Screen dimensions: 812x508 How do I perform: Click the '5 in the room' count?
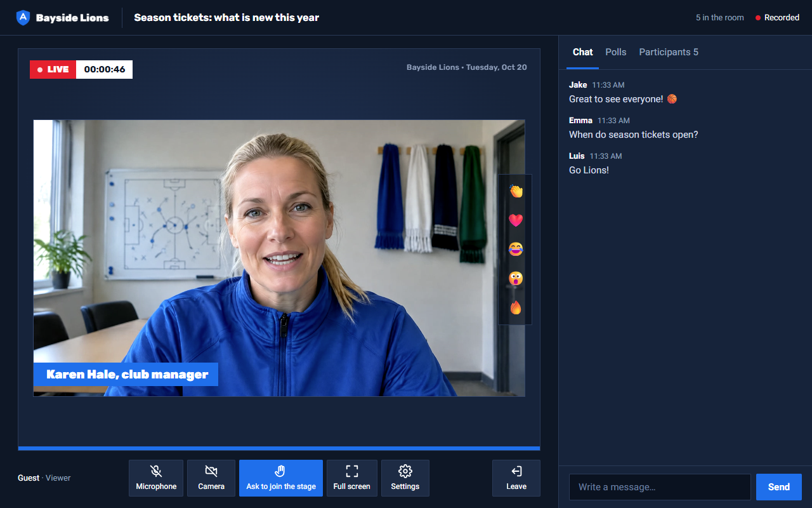pos(720,18)
